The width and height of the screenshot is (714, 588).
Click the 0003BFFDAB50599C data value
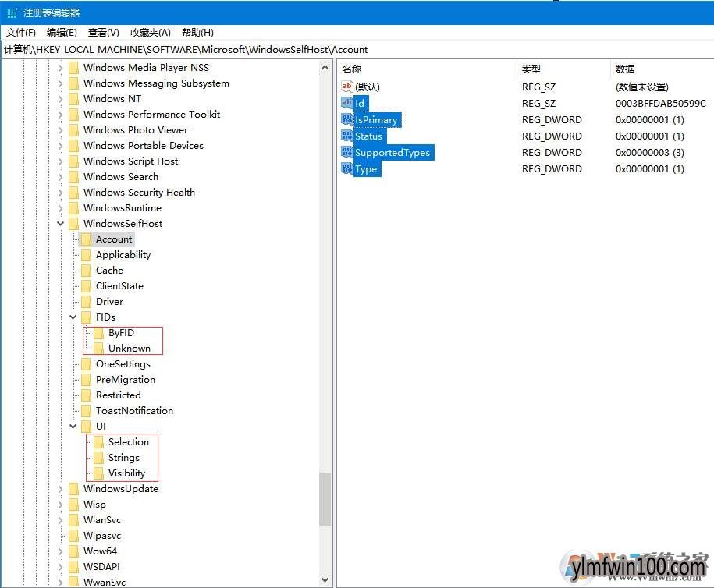tap(661, 103)
